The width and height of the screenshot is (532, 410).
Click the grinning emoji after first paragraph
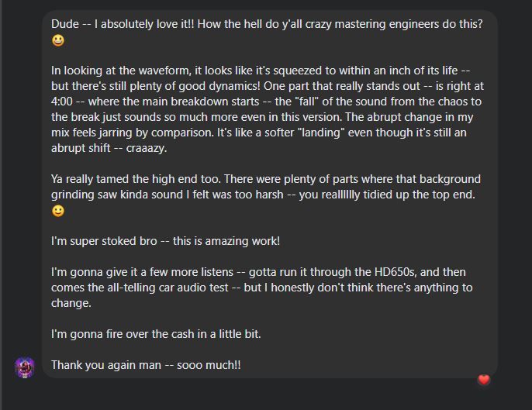[x=58, y=40]
